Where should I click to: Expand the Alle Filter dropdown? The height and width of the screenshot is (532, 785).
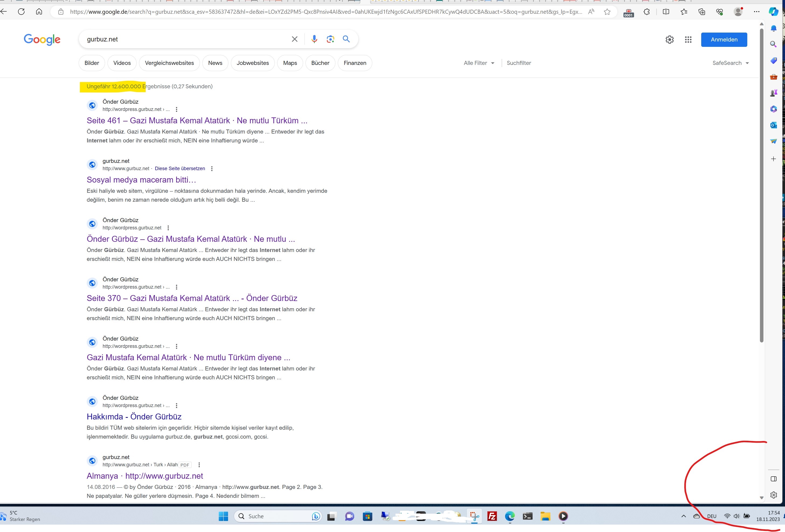point(479,63)
